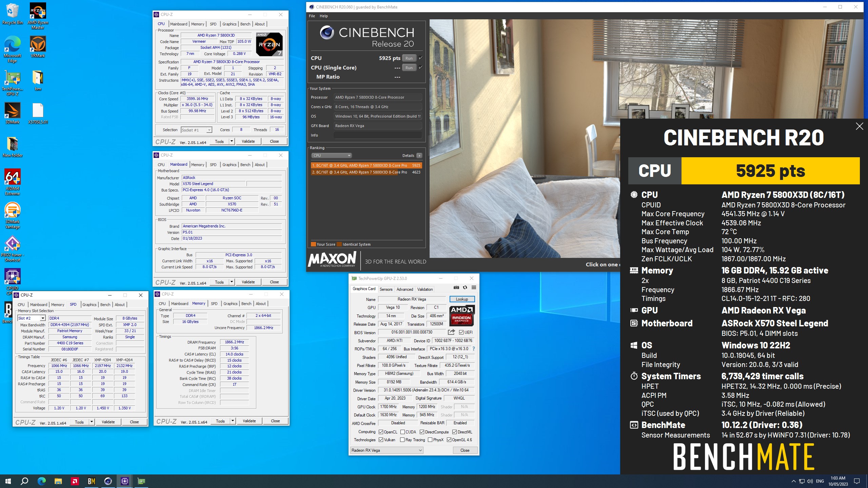Toggle the Vulkan checkbox
Viewport: 868px width, 488px height.
pyautogui.click(x=381, y=440)
